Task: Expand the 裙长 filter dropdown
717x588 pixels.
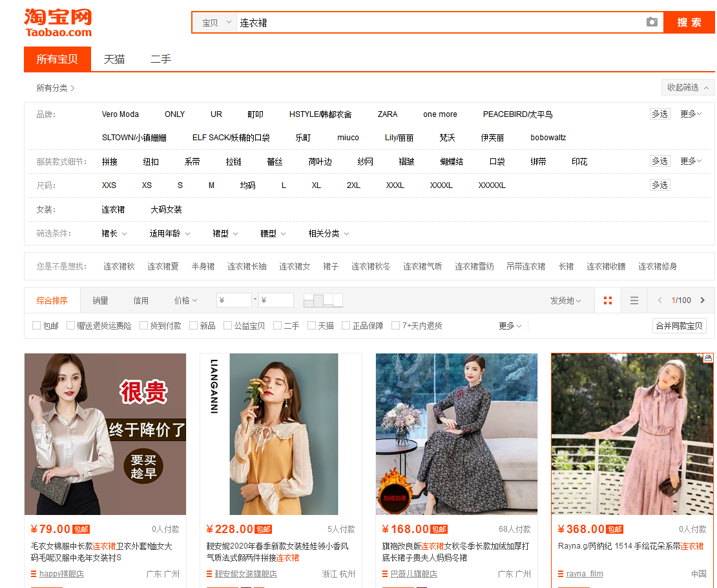Action: tap(114, 233)
